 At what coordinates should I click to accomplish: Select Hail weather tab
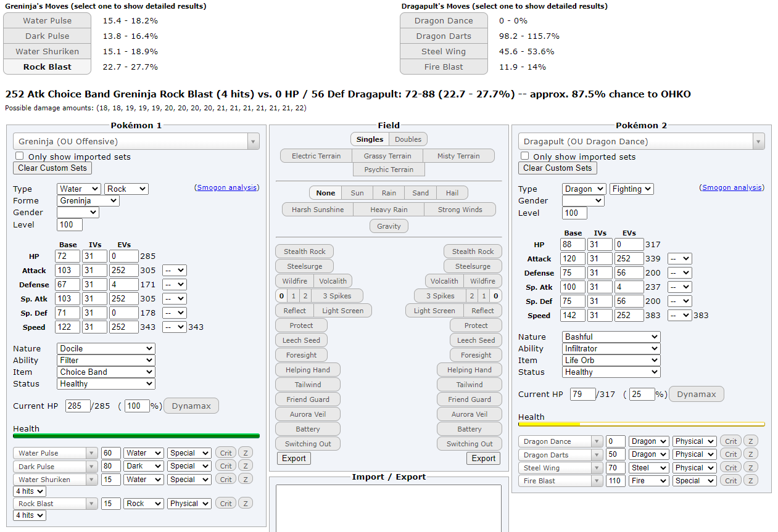(x=452, y=193)
